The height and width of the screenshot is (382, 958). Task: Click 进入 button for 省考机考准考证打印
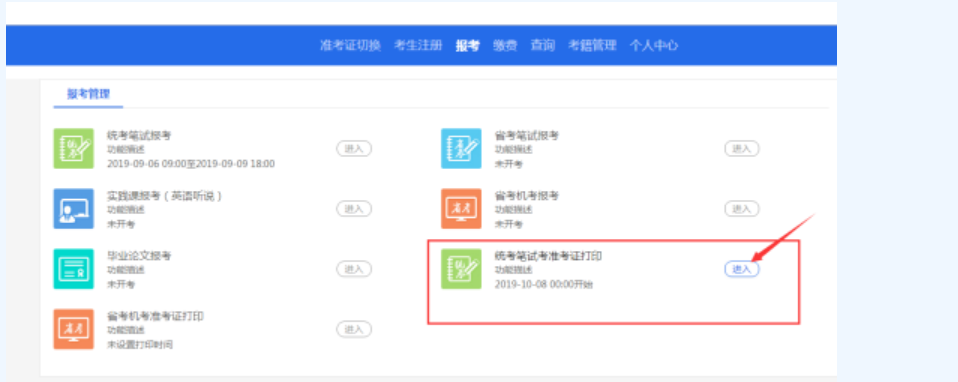pos(354,329)
